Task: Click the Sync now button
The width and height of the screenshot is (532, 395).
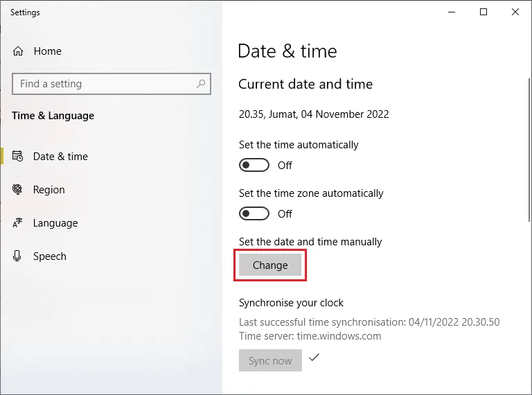Action: (270, 360)
